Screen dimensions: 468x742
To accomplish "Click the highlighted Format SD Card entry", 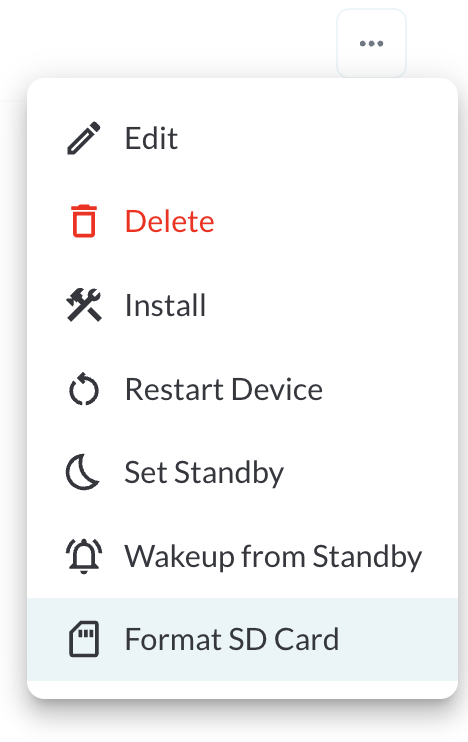I will pos(242,639).
